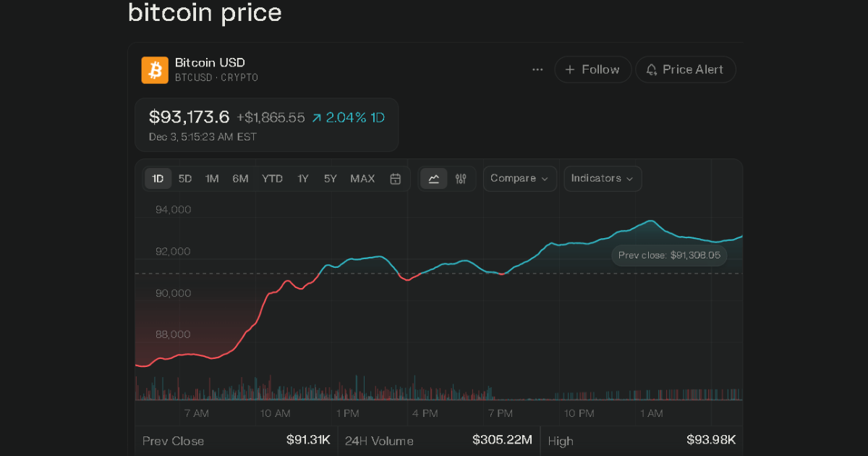The width and height of the screenshot is (868, 456).
Task: Select the 5D time range
Action: pyautogui.click(x=185, y=179)
